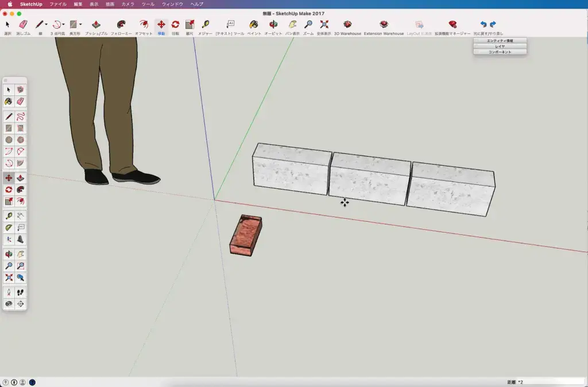588x387 pixels.
Task: Open the 拡張機能マネージャー
Action: pos(452,28)
